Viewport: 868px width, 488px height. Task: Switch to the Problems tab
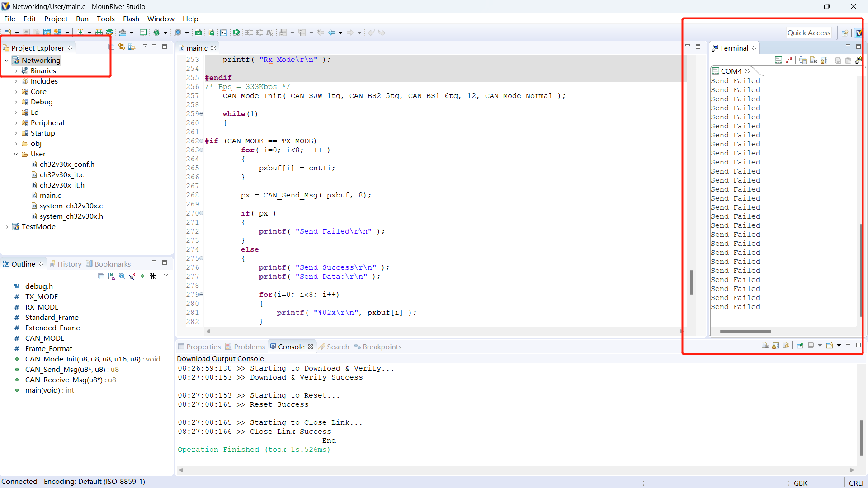[x=249, y=346]
